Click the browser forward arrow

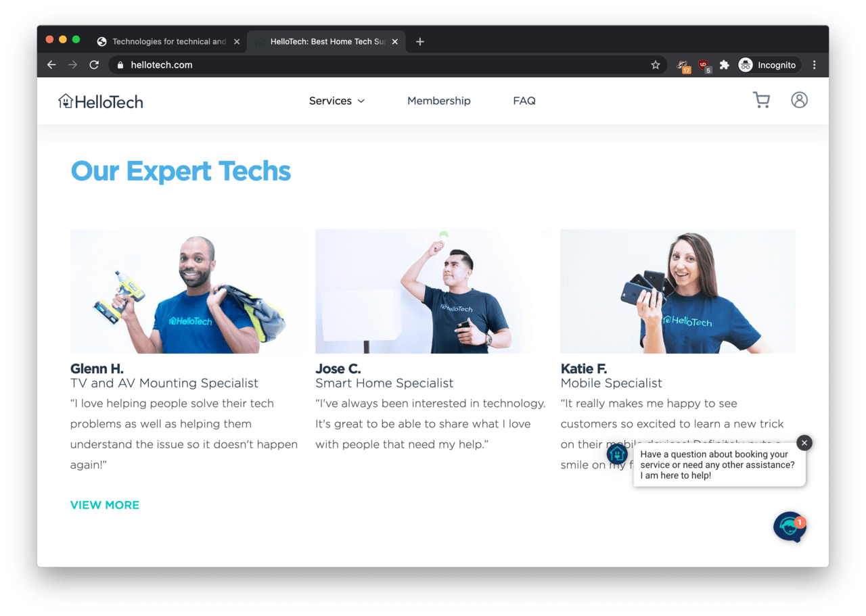coord(73,65)
